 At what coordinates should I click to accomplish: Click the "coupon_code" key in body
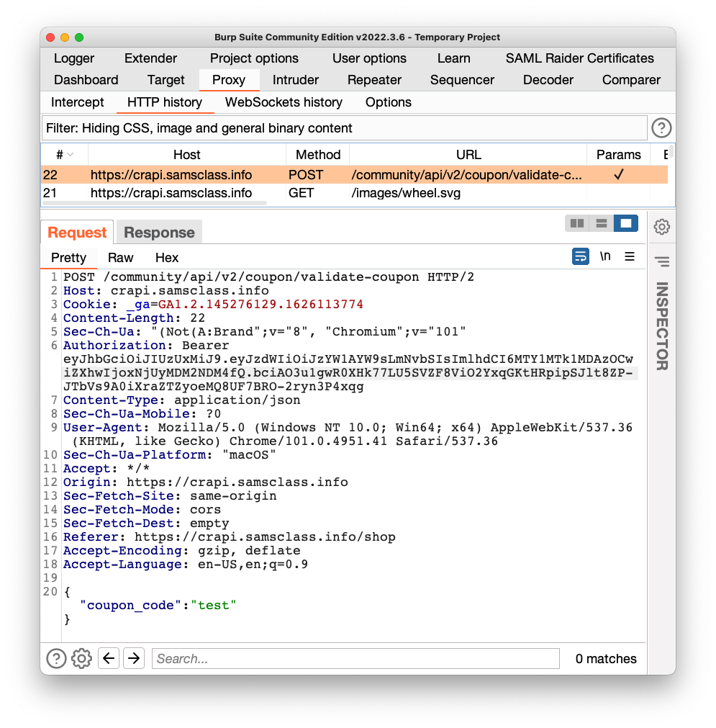(x=130, y=605)
